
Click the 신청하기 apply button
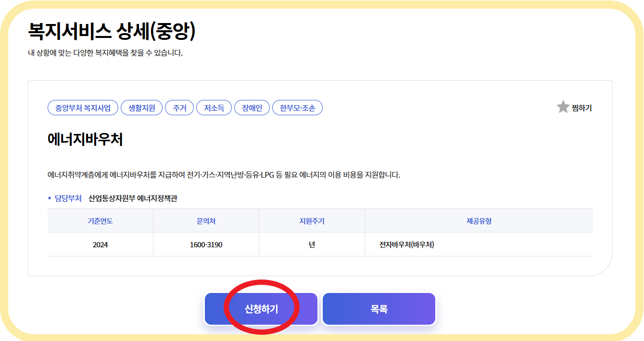(x=261, y=307)
